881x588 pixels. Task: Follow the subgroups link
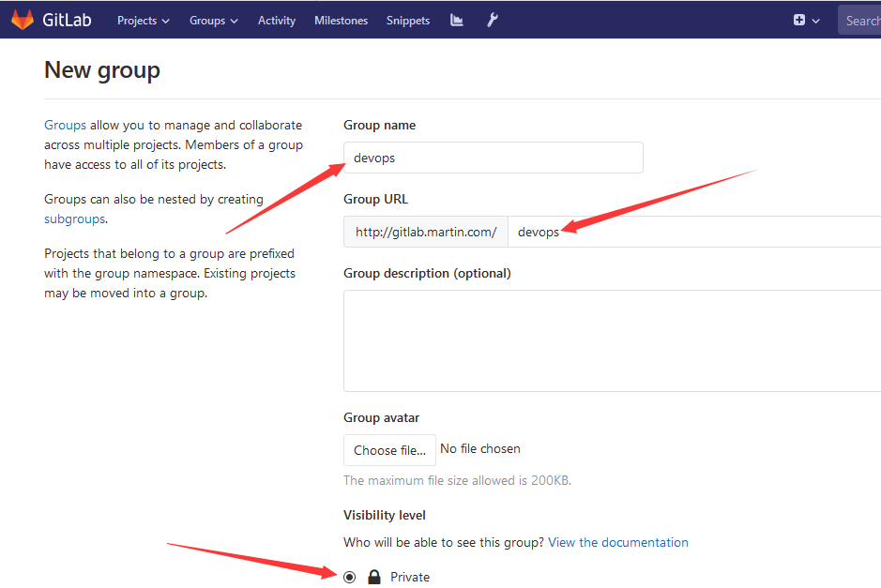74,219
